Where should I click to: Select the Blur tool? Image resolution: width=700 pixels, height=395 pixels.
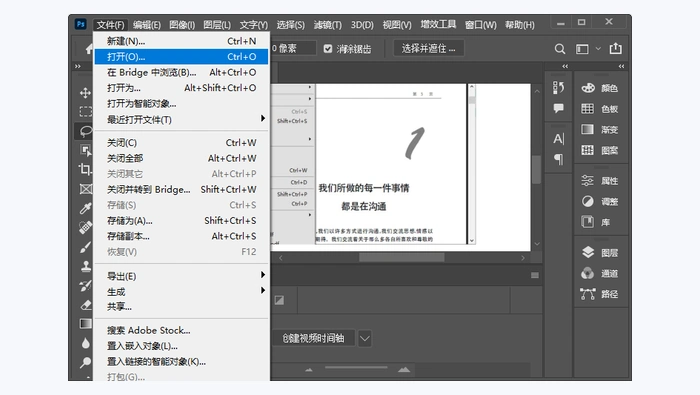(85, 343)
